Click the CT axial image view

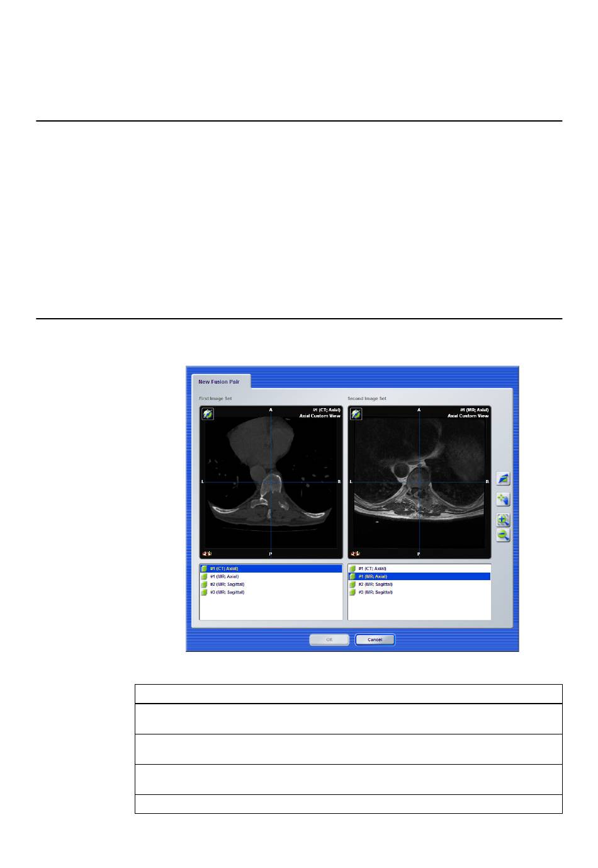pyautogui.click(x=271, y=482)
